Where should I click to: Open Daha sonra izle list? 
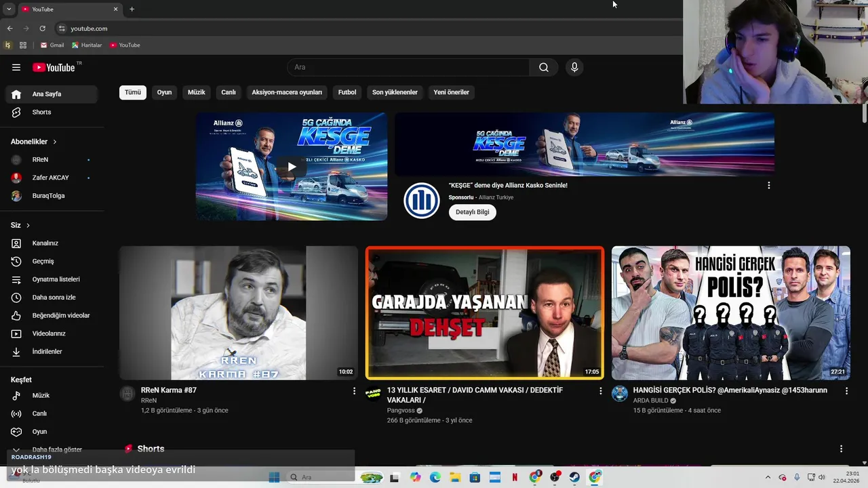52,298
